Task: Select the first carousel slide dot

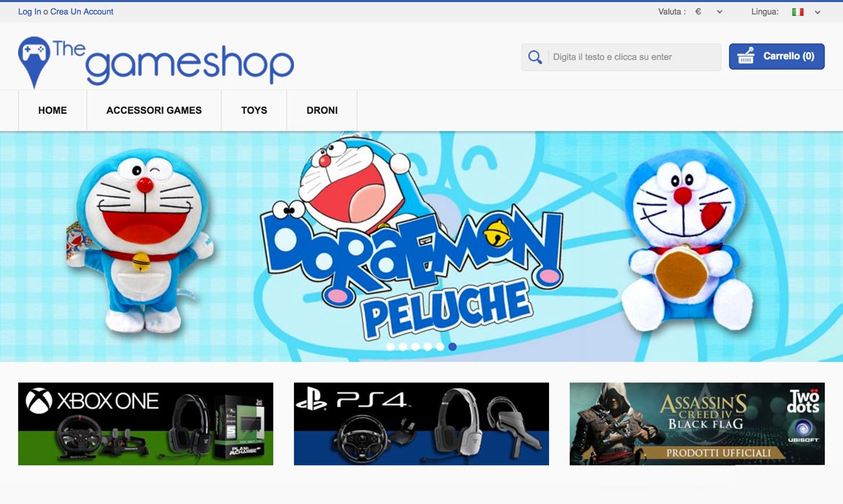Action: pos(391,346)
